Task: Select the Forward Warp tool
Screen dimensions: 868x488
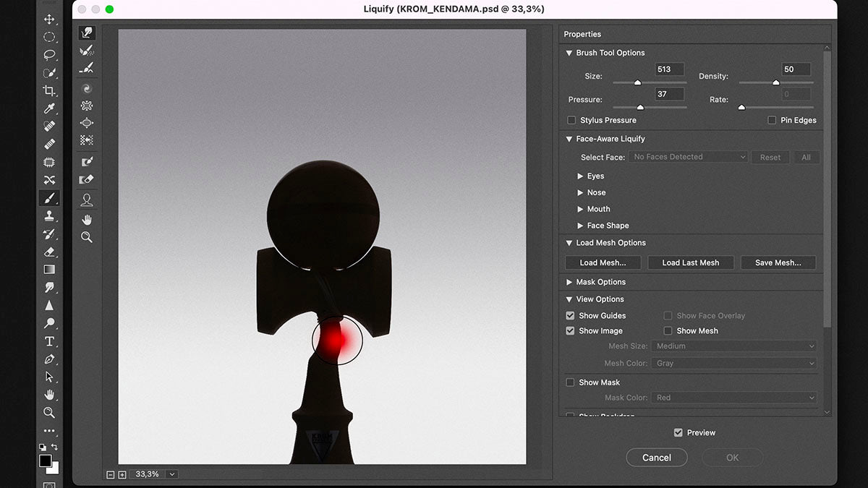Action: [87, 33]
